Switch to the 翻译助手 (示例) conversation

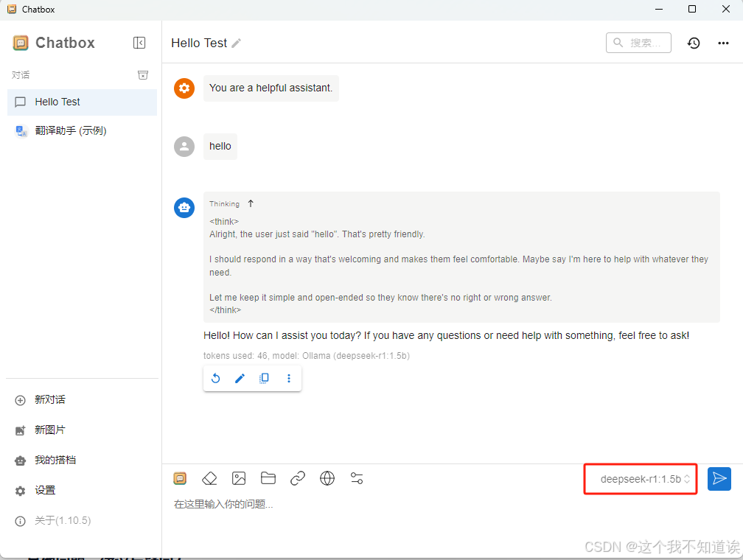81,130
